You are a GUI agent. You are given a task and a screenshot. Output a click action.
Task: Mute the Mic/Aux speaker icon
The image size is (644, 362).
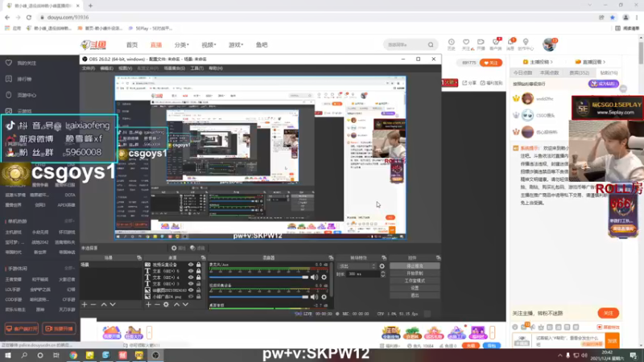click(314, 278)
